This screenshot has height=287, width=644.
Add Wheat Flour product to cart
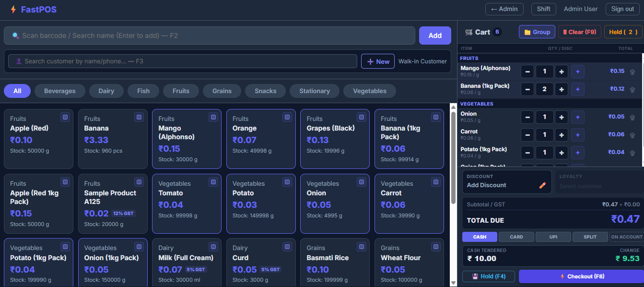click(409, 263)
